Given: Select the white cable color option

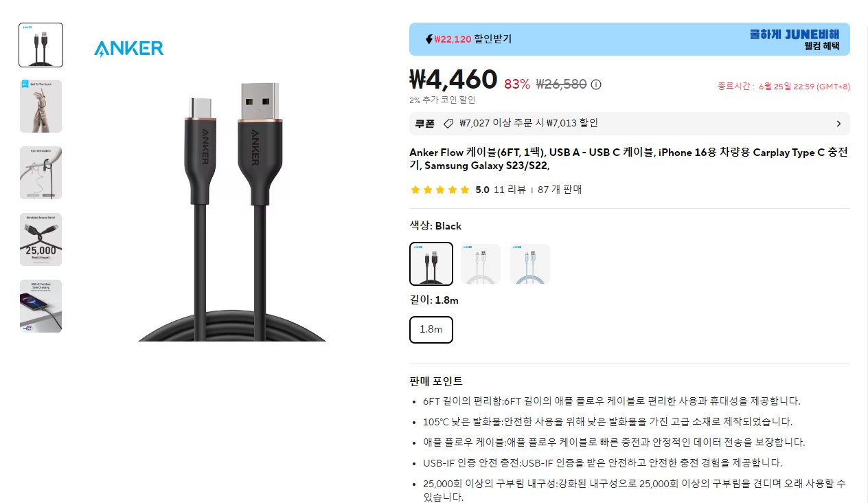Looking at the screenshot, I should (x=481, y=264).
